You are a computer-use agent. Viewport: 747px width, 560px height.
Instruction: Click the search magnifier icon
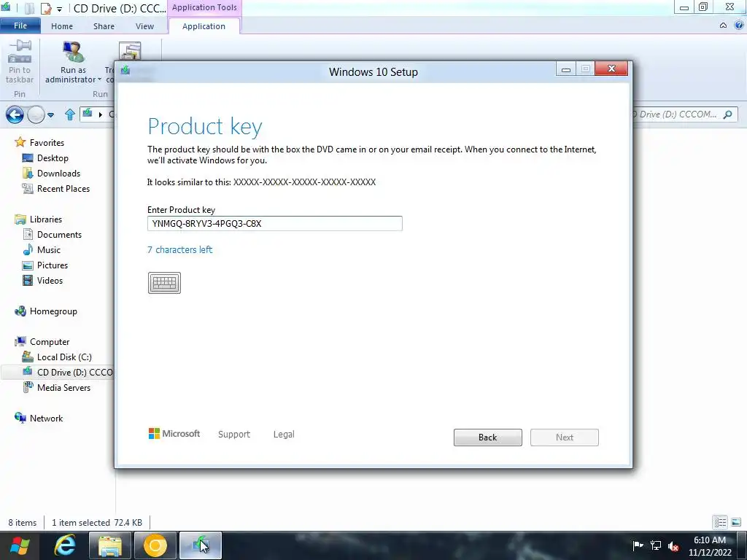727,114
